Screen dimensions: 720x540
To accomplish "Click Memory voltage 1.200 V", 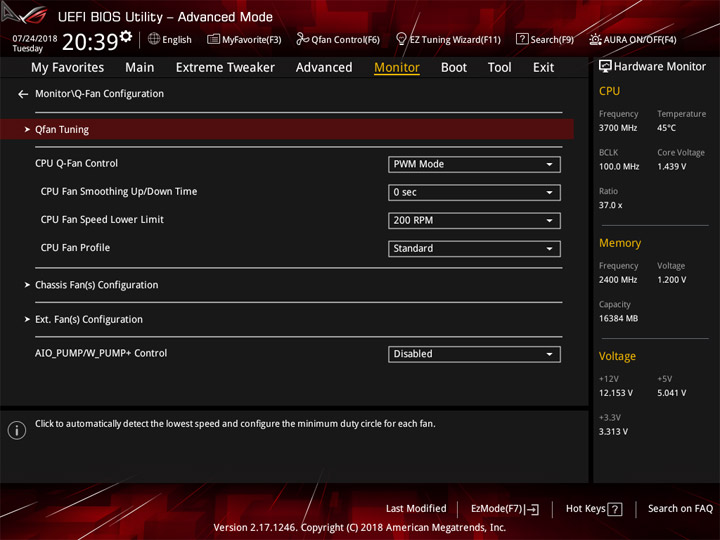I will [x=672, y=280].
